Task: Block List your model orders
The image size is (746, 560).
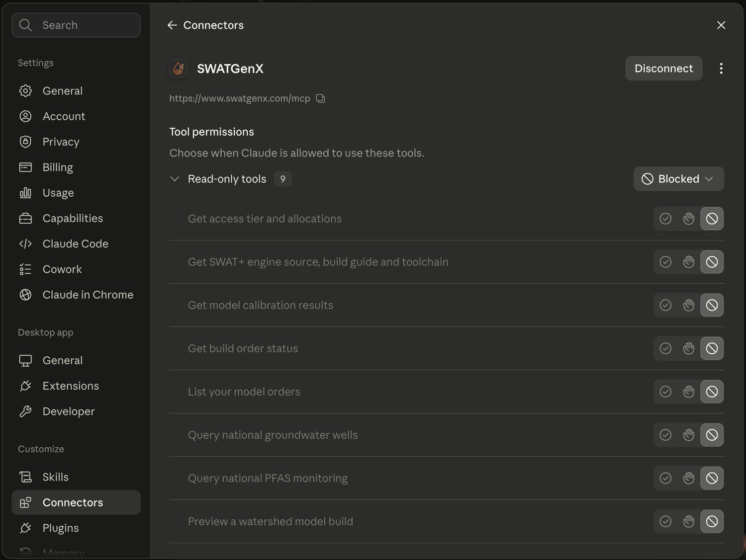Action: [712, 392]
